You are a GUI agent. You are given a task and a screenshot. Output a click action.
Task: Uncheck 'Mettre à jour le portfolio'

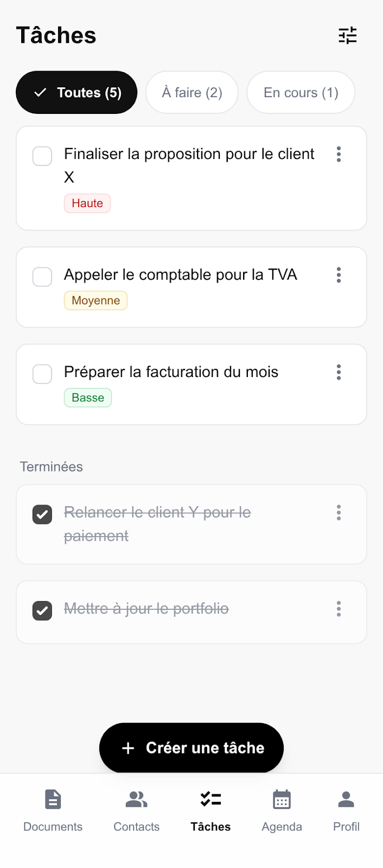(42, 611)
